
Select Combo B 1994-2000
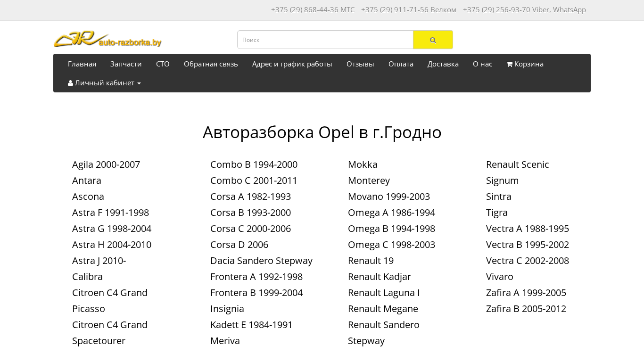254,165
